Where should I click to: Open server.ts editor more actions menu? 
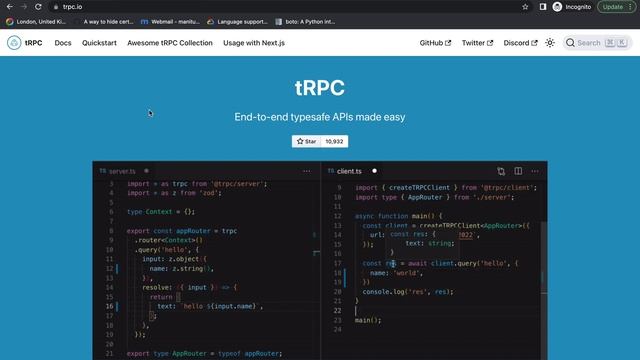[307, 171]
